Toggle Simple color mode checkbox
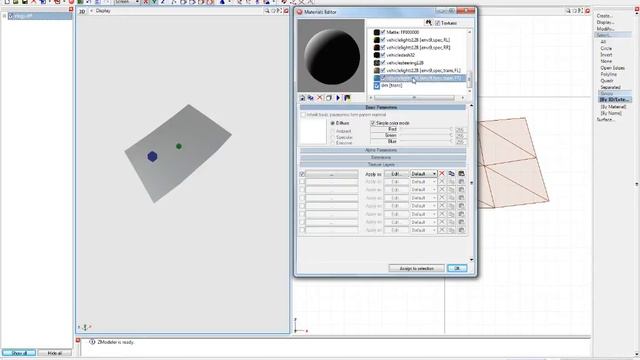The image size is (640, 360). [x=373, y=123]
